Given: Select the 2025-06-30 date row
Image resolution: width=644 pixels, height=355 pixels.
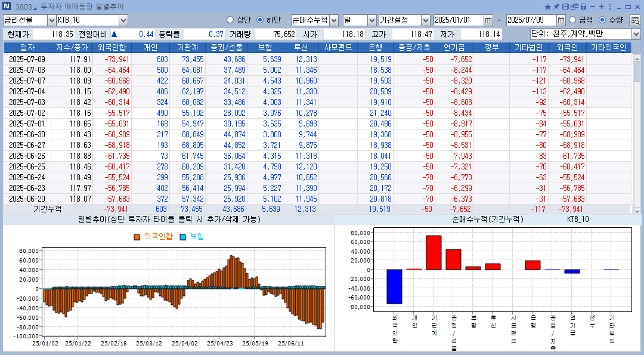Looking at the screenshot, I should click(x=317, y=134).
